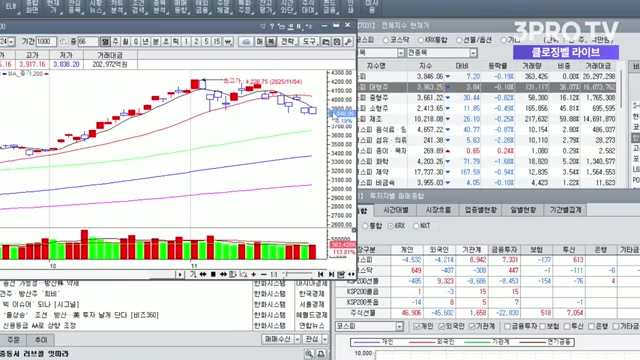Viewport: 640px width, 360px height.
Task: Select the NXT radio in investor panel
Action: pyautogui.click(x=416, y=226)
